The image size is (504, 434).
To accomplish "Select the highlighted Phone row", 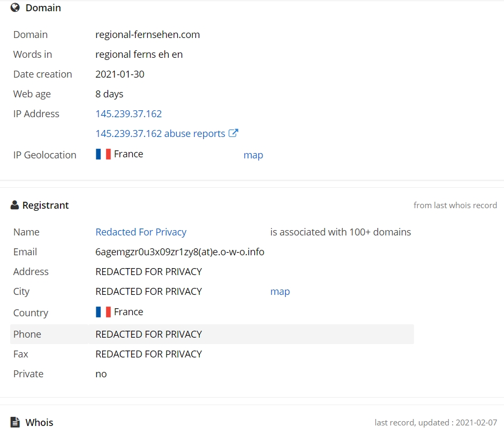I will click(x=212, y=334).
